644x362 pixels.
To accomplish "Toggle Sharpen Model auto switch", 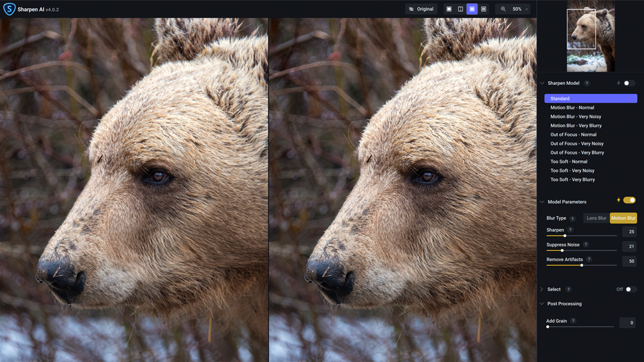I will [629, 83].
